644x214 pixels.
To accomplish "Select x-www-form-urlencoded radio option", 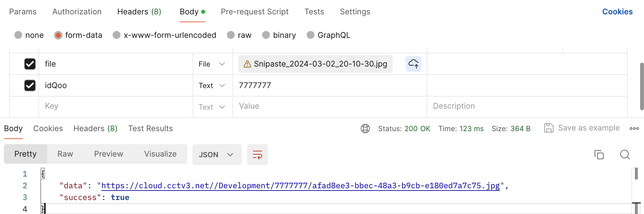I will pyautogui.click(x=117, y=35).
